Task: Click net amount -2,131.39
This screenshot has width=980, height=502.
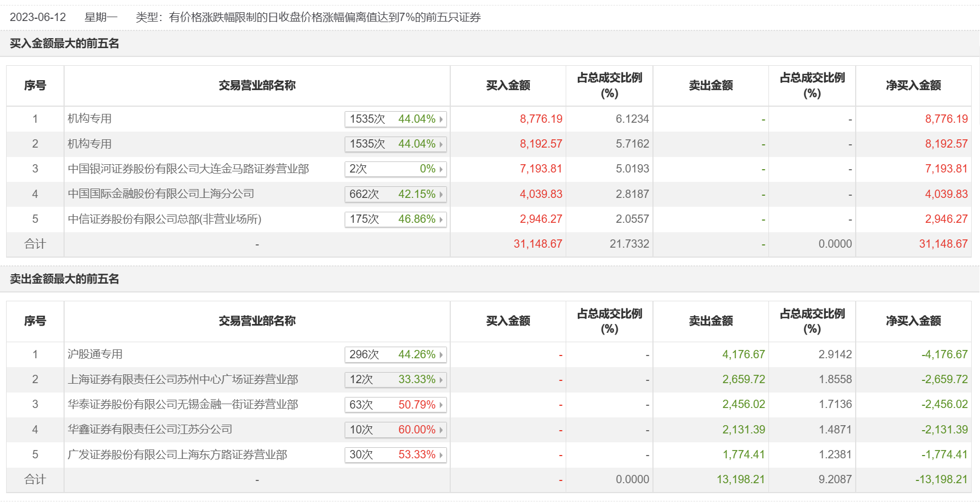Action: pos(945,430)
